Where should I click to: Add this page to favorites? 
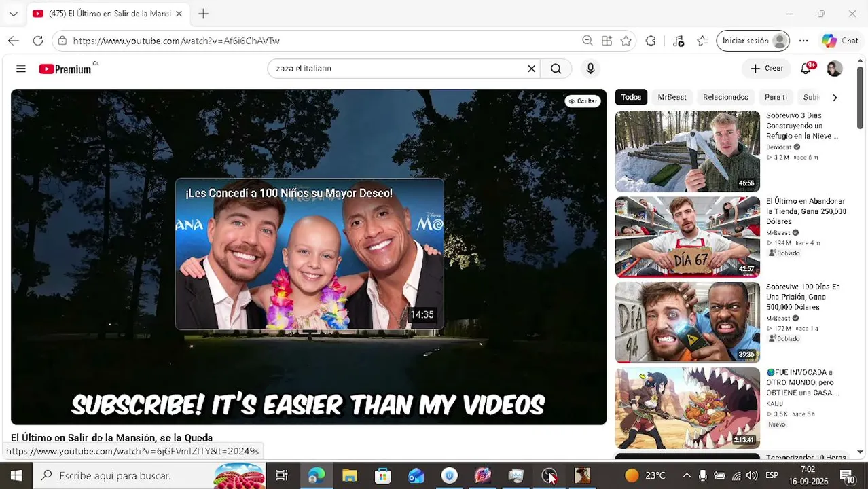click(x=626, y=41)
